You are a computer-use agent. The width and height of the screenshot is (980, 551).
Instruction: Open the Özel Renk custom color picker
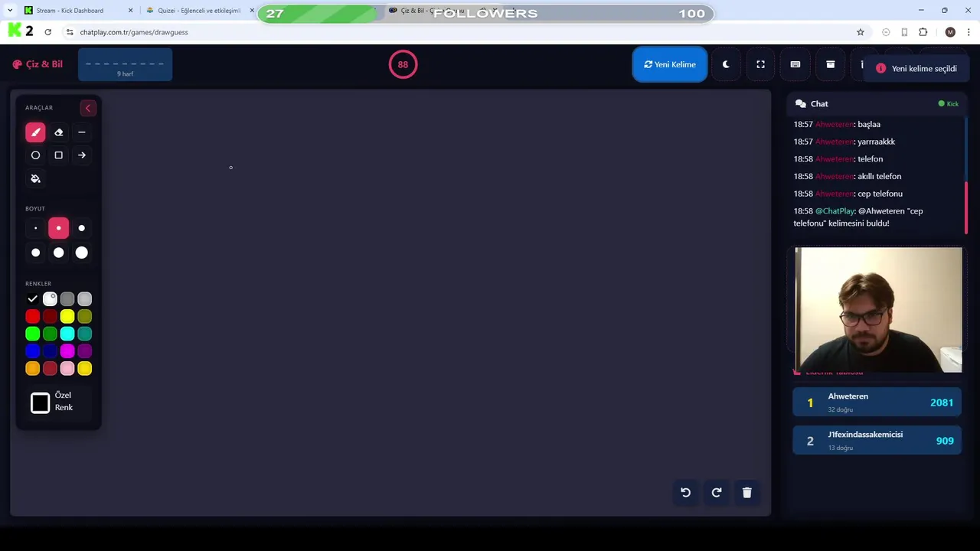click(x=41, y=403)
